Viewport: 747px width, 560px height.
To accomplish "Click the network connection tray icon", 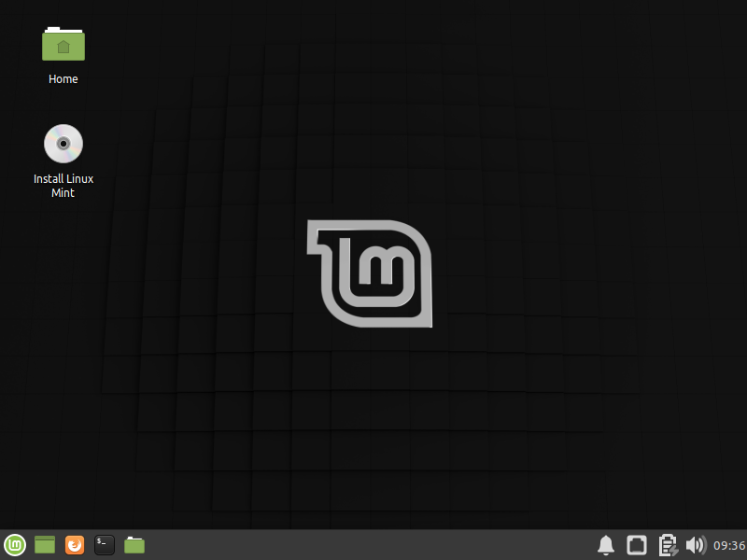I will click(637, 545).
